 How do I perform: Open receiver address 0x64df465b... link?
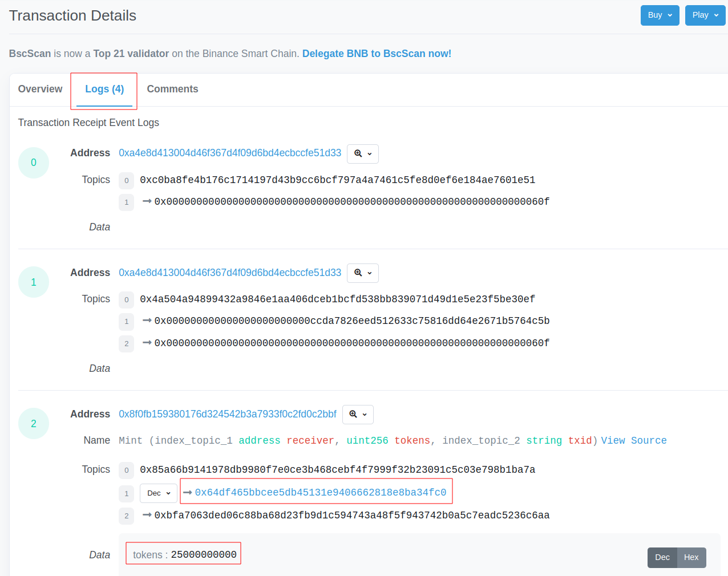(320, 492)
